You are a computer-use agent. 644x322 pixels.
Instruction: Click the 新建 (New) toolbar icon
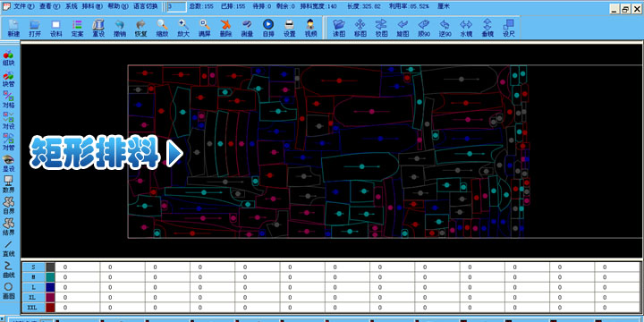[13, 29]
